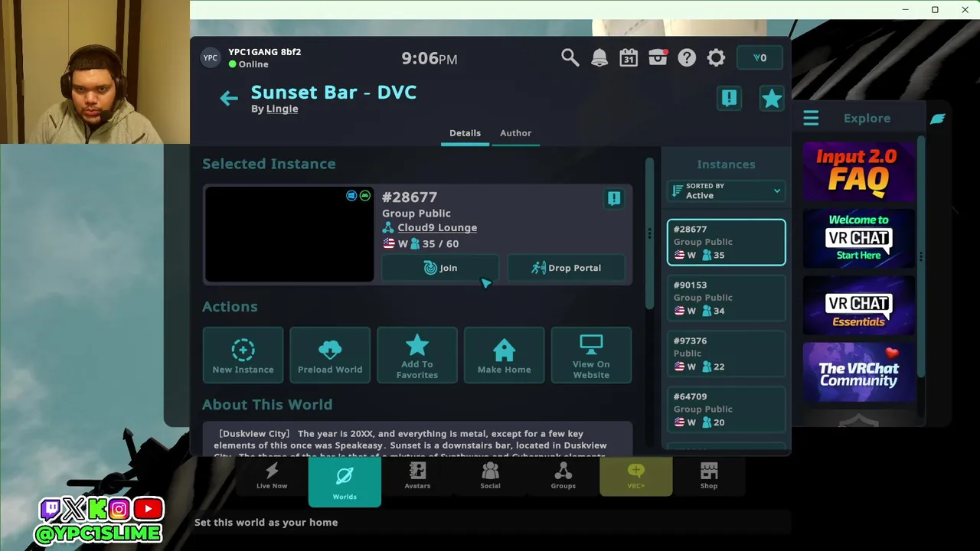Open Welcome to VRChat Start Here banner

coord(858,239)
